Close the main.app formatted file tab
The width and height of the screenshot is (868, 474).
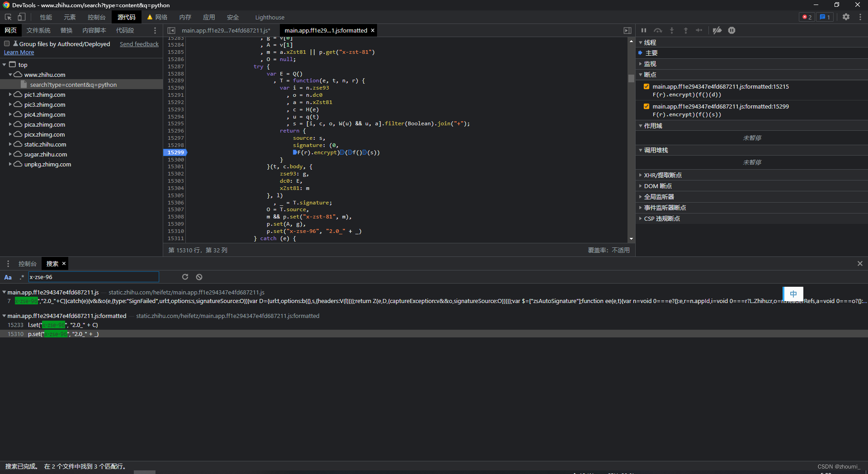[373, 30]
